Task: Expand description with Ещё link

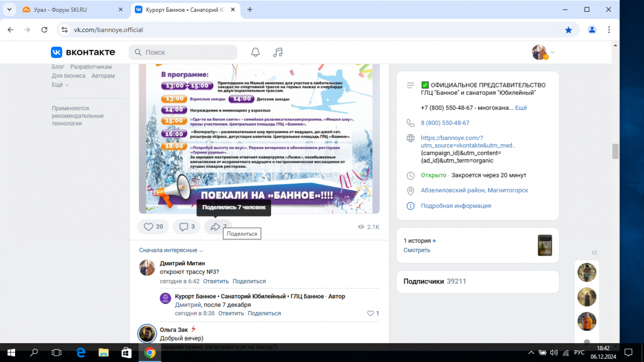Action: [521, 108]
